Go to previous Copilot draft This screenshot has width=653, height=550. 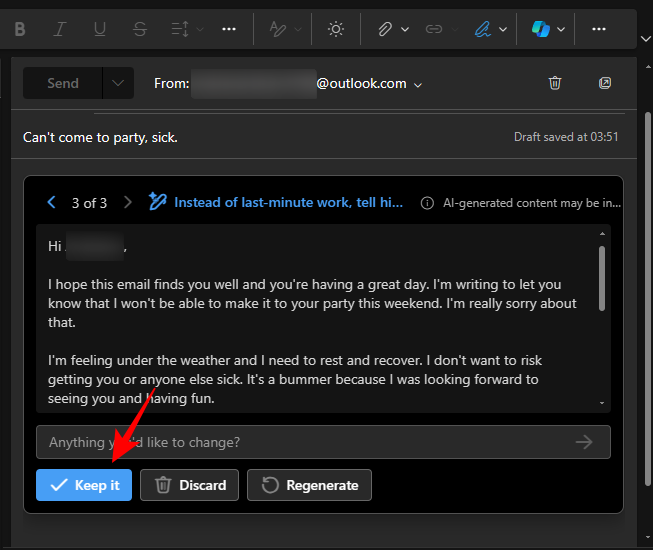(x=52, y=202)
